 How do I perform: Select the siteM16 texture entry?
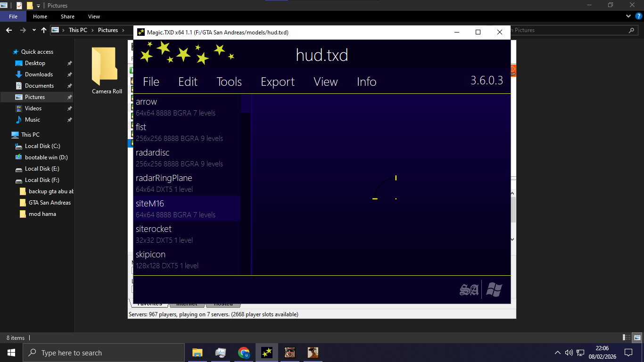coord(187,208)
